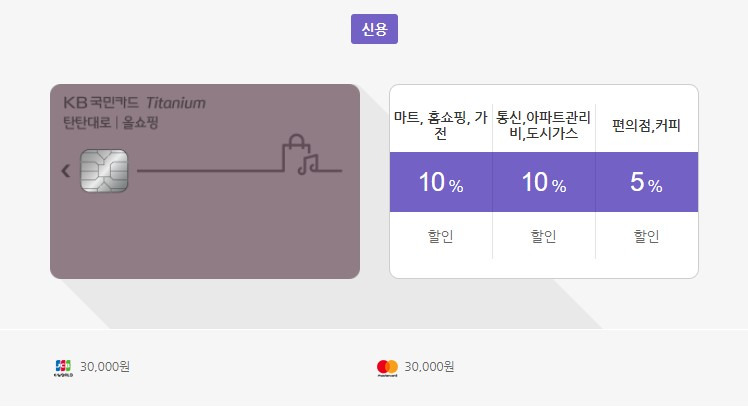Click the Mastercard logo icon
Image resolution: width=748 pixels, height=407 pixels.
[x=387, y=368]
